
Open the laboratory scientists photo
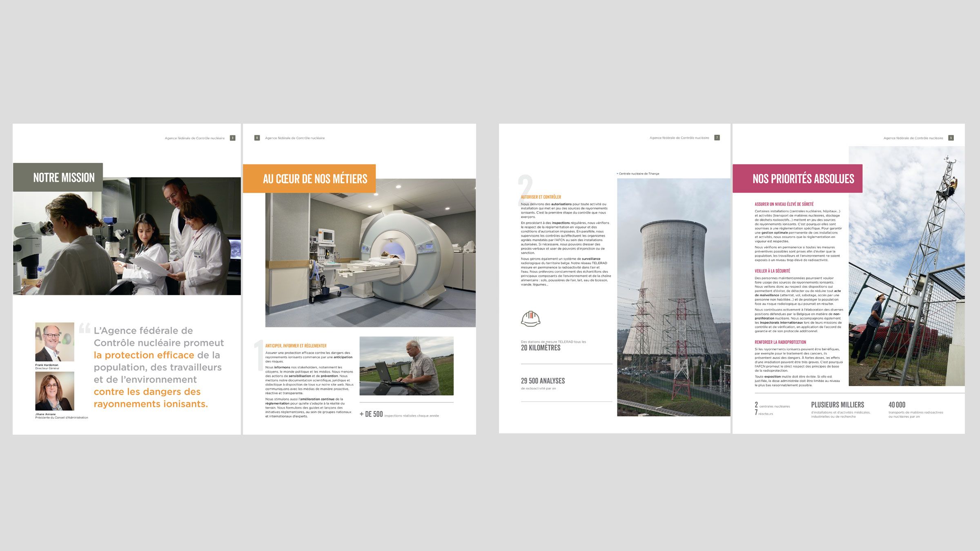(x=127, y=236)
